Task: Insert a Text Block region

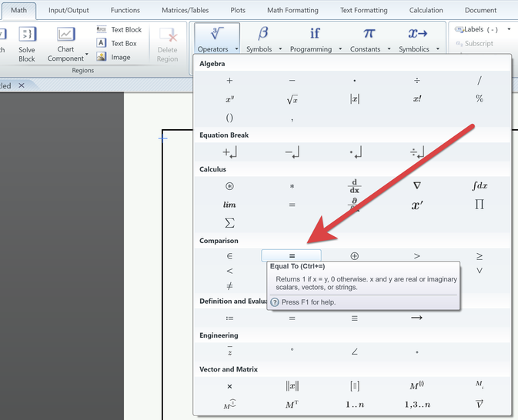Action: 119,30
